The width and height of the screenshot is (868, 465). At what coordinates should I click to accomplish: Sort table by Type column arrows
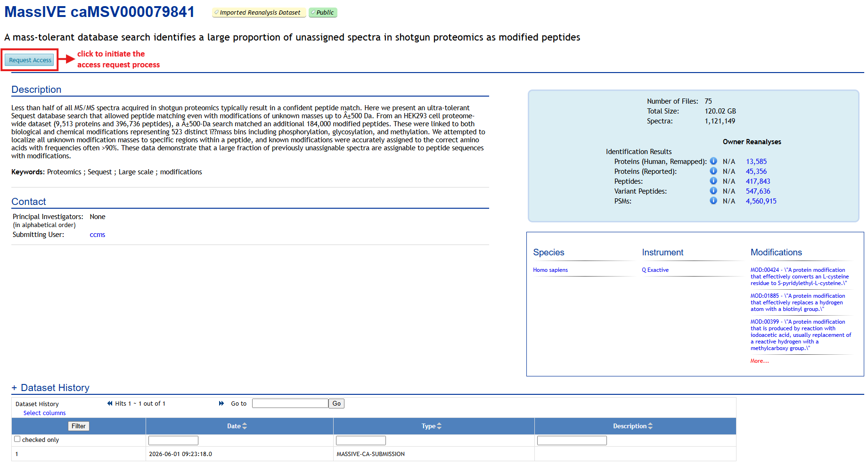tap(439, 426)
